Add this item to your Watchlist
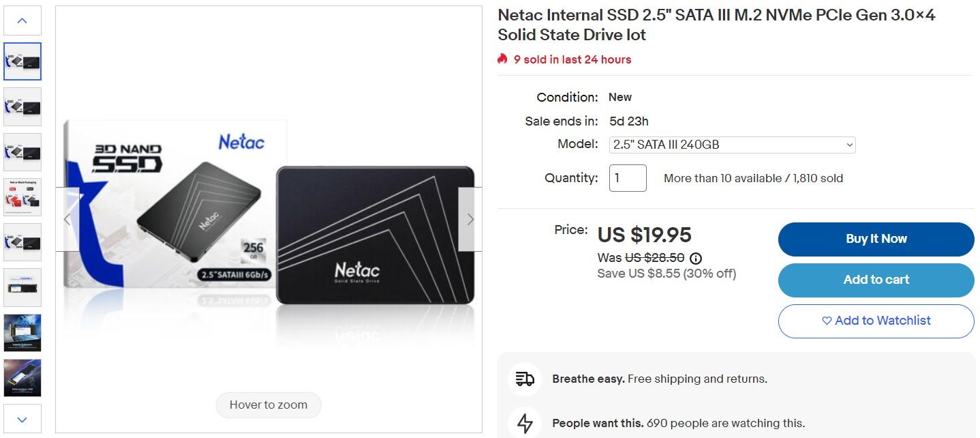The width and height of the screenshot is (980, 438). click(x=875, y=321)
